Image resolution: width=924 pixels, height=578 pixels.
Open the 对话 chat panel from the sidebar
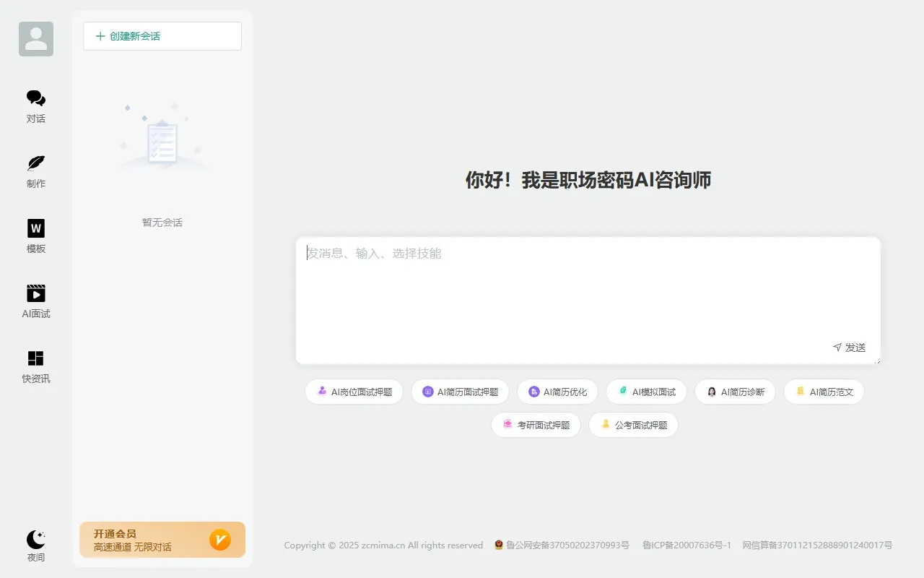pyautogui.click(x=35, y=105)
